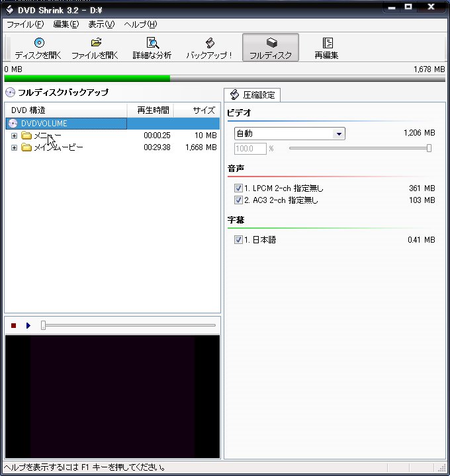450x476 pixels.
Task: Click the preview seek slider handle
Action: [x=44, y=325]
